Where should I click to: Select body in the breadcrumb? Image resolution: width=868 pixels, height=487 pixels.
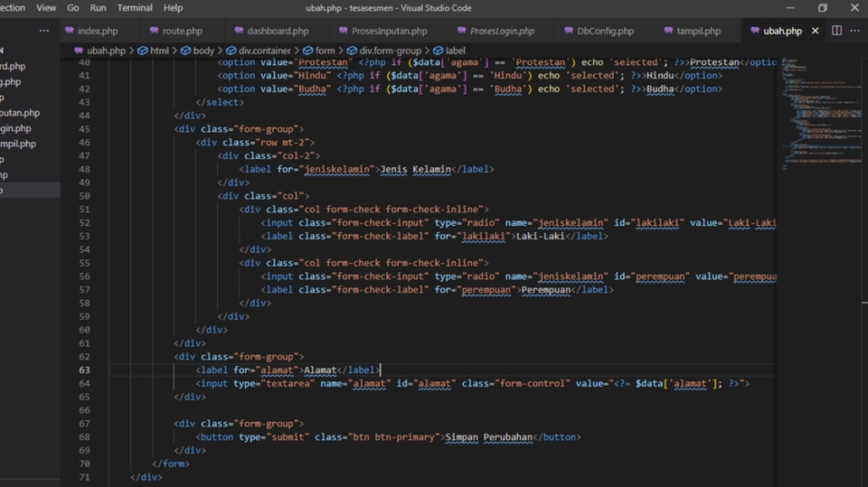[203, 51]
